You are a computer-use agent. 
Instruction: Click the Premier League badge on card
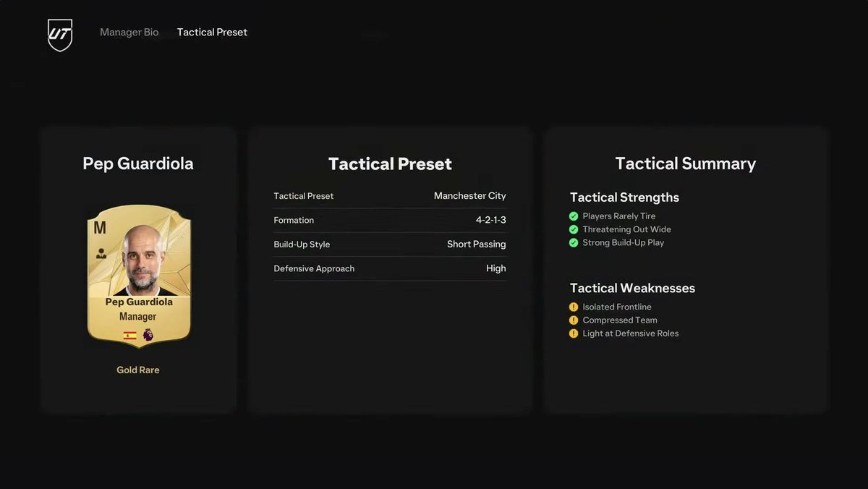coord(148,335)
